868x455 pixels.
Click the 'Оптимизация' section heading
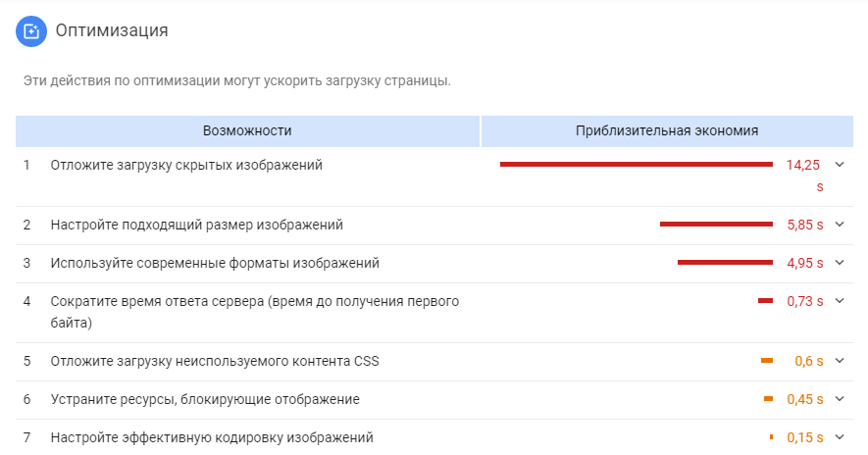(112, 30)
